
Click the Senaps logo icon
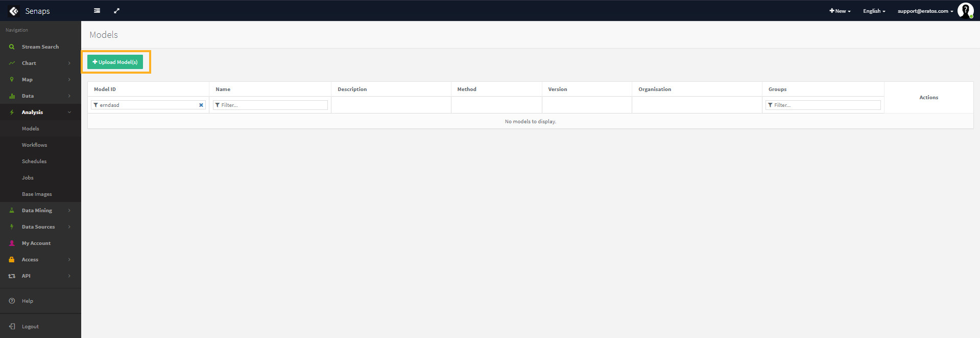coord(14,11)
